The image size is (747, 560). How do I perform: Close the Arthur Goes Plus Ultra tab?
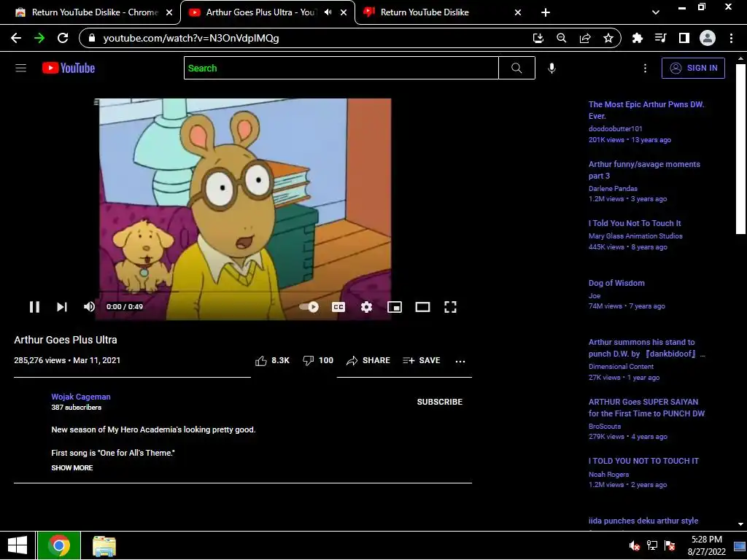(344, 12)
